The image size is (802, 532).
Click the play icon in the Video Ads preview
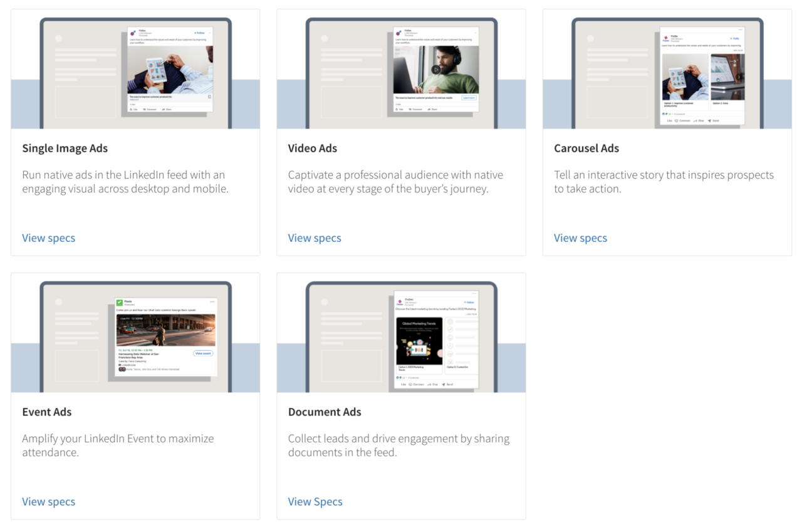coord(436,70)
